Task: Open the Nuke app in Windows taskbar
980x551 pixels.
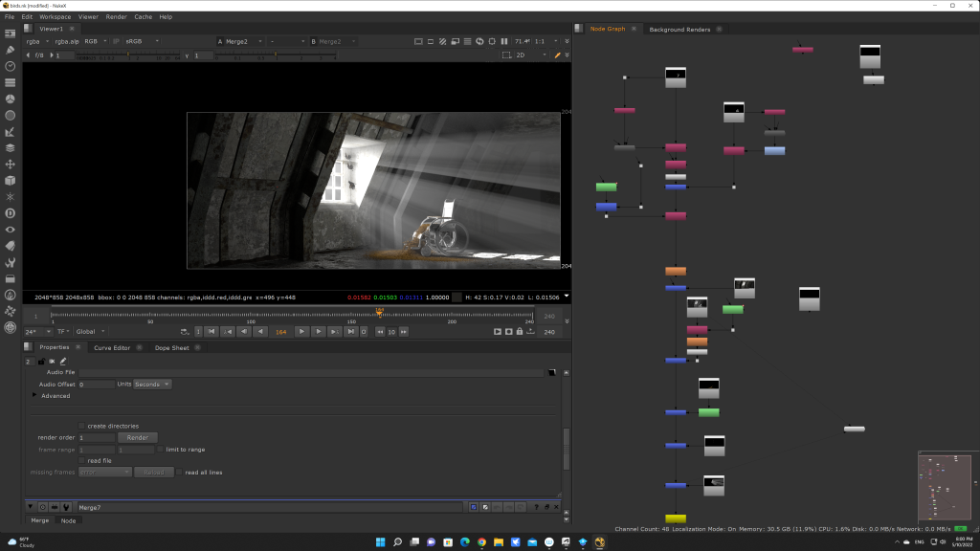Action: 599,542
